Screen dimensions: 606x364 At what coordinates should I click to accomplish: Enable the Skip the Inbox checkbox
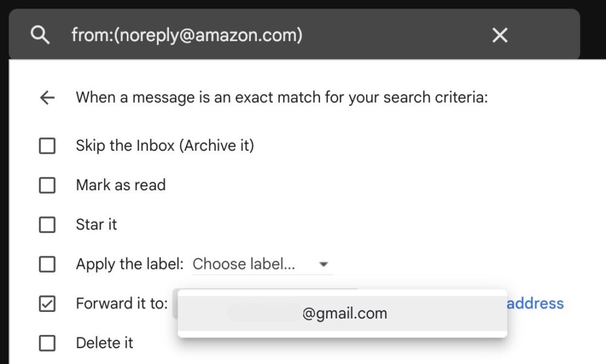47,146
